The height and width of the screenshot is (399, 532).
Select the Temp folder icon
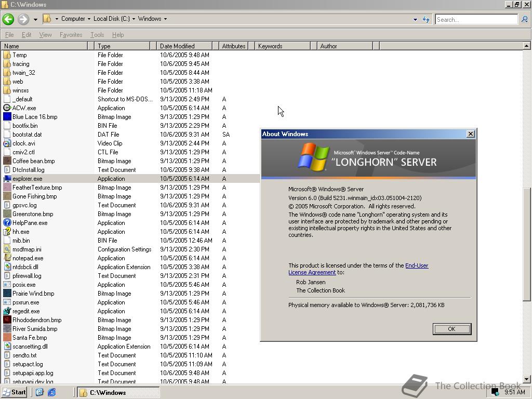pyautogui.click(x=7, y=55)
